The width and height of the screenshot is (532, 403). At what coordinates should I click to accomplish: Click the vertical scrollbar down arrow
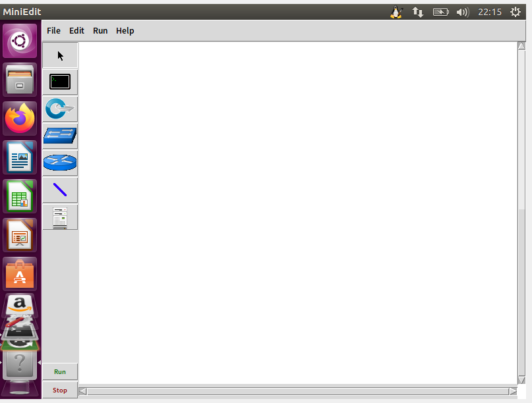pos(521,380)
